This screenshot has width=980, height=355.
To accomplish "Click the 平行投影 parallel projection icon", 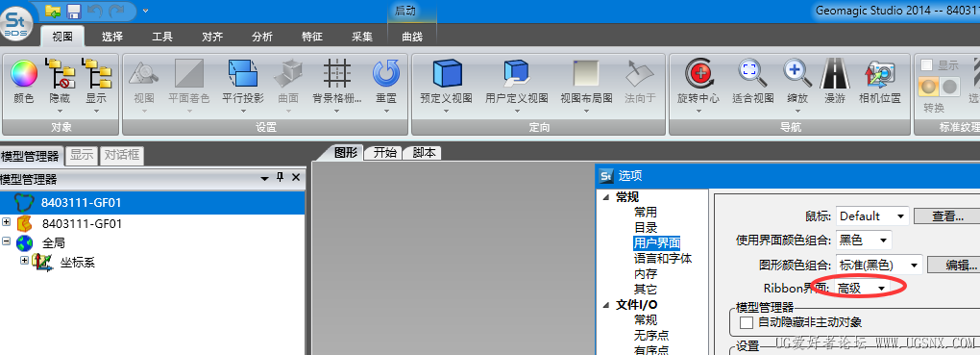I will click(242, 74).
